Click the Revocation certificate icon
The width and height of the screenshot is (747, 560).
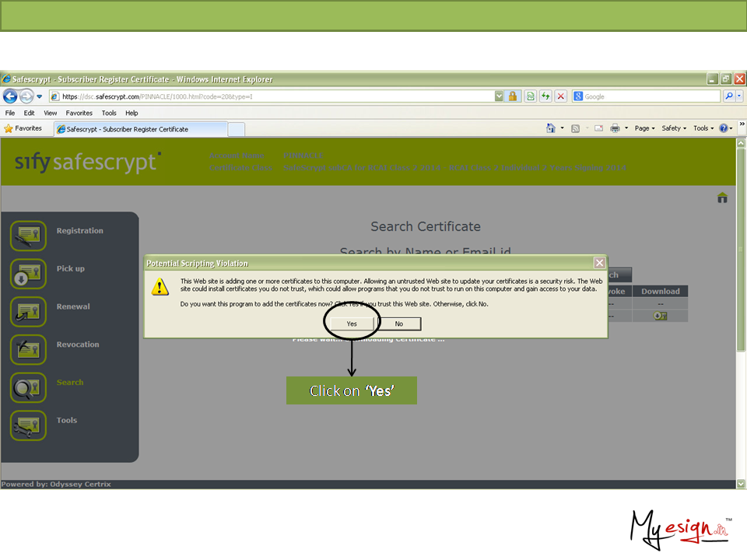click(29, 349)
